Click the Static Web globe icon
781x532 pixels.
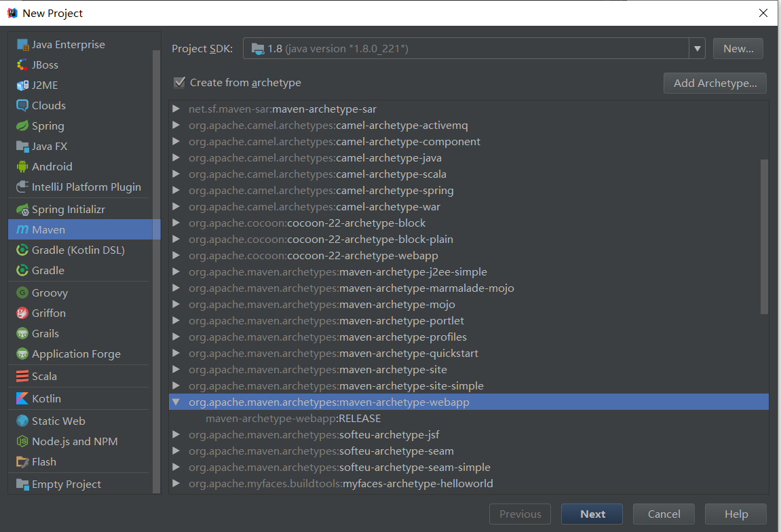22,421
